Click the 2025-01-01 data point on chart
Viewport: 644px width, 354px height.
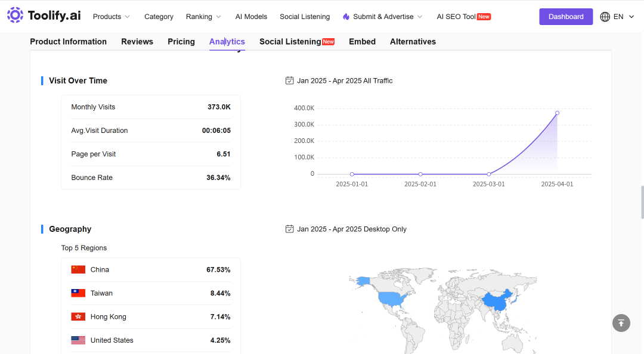click(352, 174)
